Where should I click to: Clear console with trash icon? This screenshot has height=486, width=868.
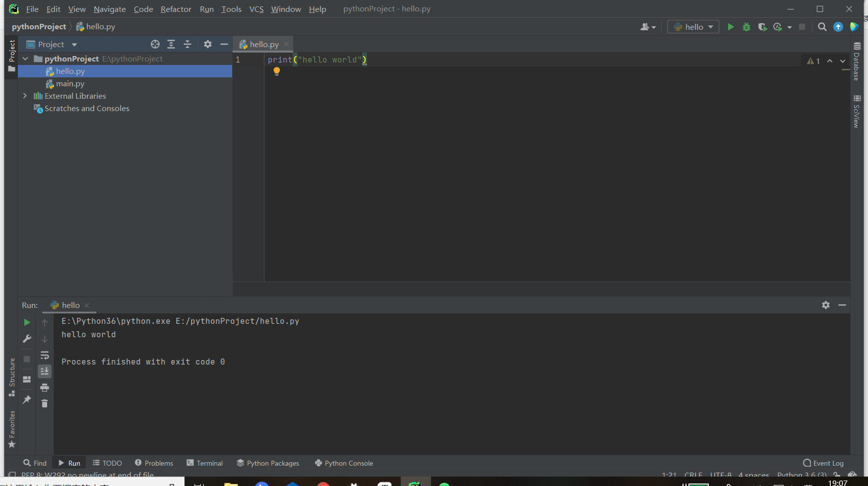coord(45,403)
